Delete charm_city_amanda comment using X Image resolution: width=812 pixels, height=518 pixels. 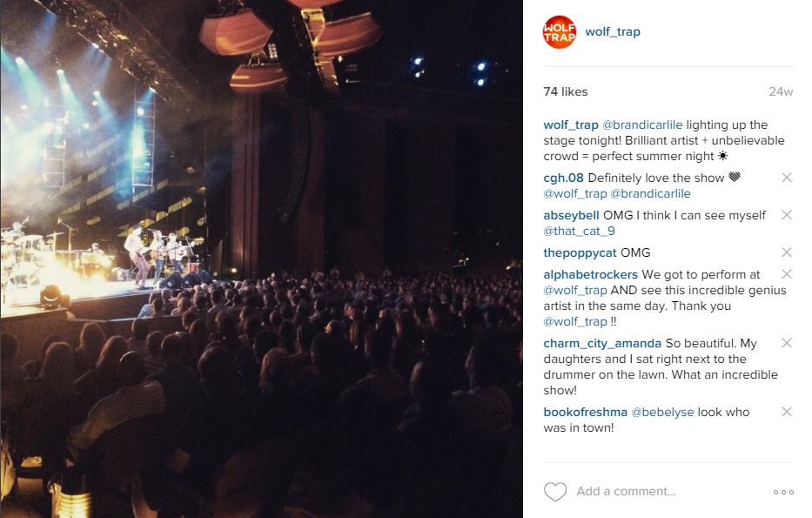pyautogui.click(x=787, y=343)
